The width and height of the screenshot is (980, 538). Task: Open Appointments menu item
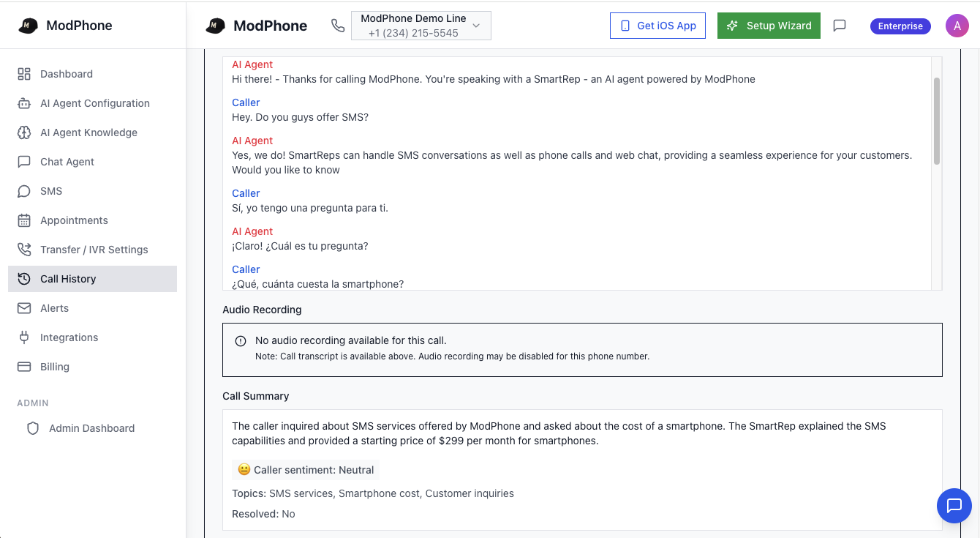92,220
